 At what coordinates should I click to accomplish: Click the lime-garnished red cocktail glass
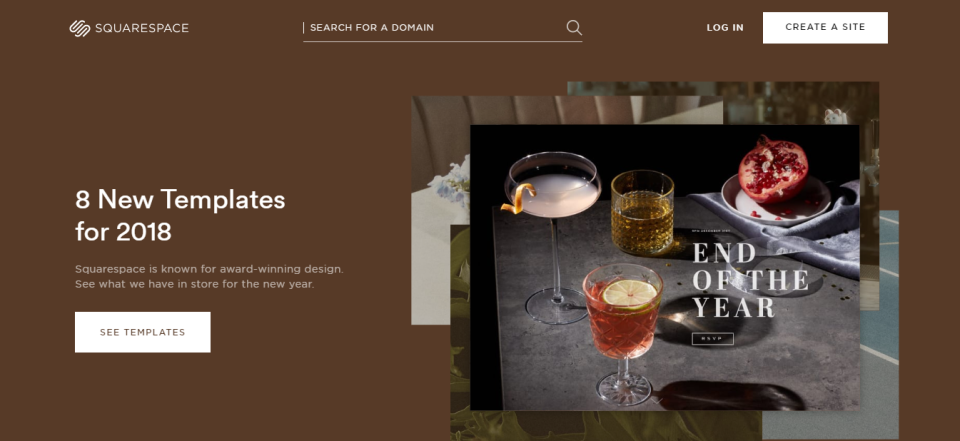(623, 332)
